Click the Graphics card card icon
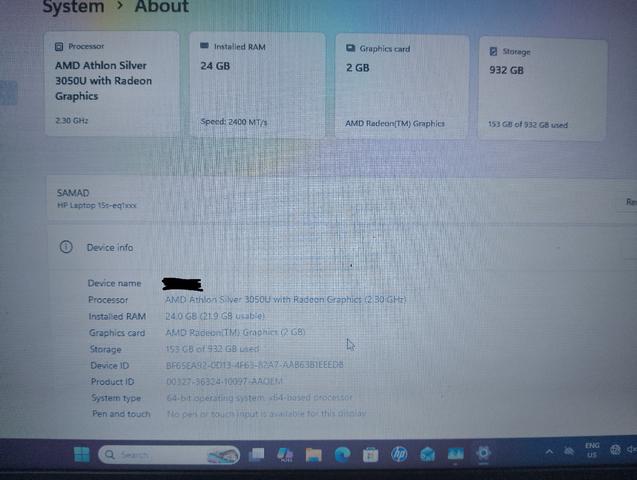The width and height of the screenshot is (637, 480). coord(350,48)
